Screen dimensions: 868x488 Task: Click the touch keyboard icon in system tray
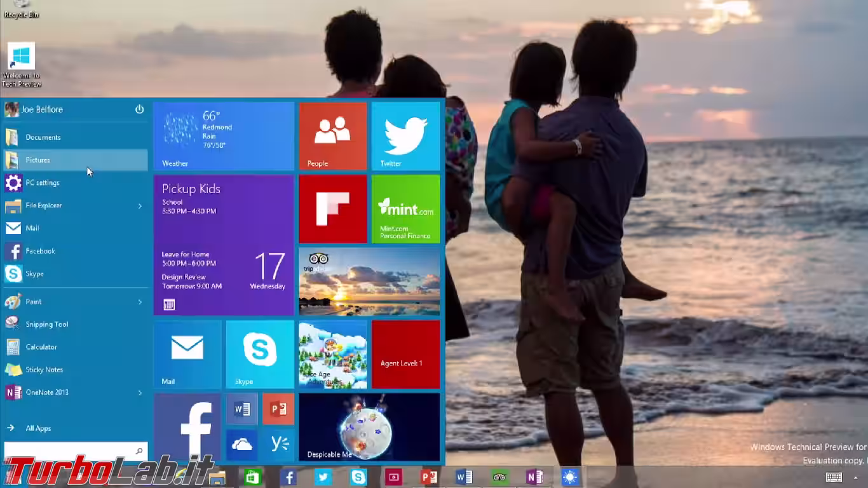(834, 477)
